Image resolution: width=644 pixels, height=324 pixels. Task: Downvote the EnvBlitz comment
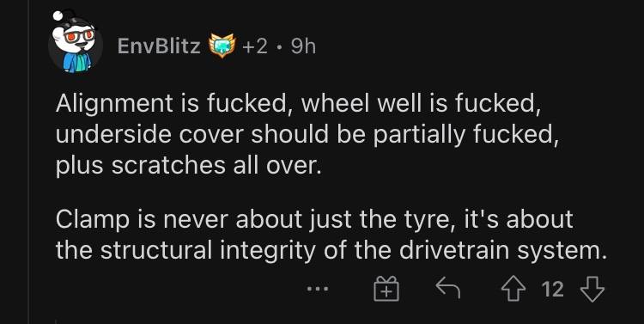592,289
